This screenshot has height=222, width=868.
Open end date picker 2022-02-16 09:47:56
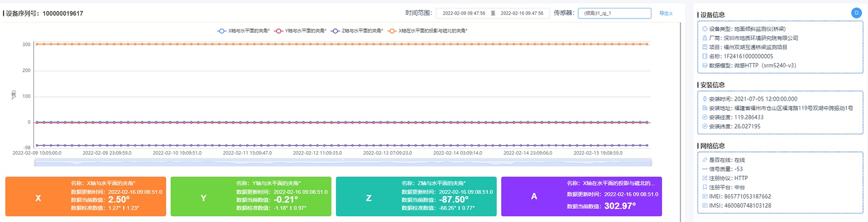pyautogui.click(x=521, y=13)
